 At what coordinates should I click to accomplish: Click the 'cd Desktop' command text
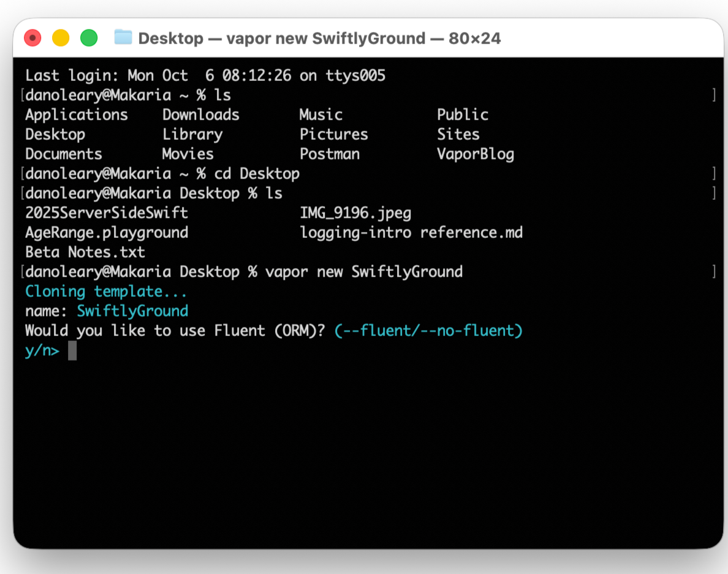click(257, 174)
